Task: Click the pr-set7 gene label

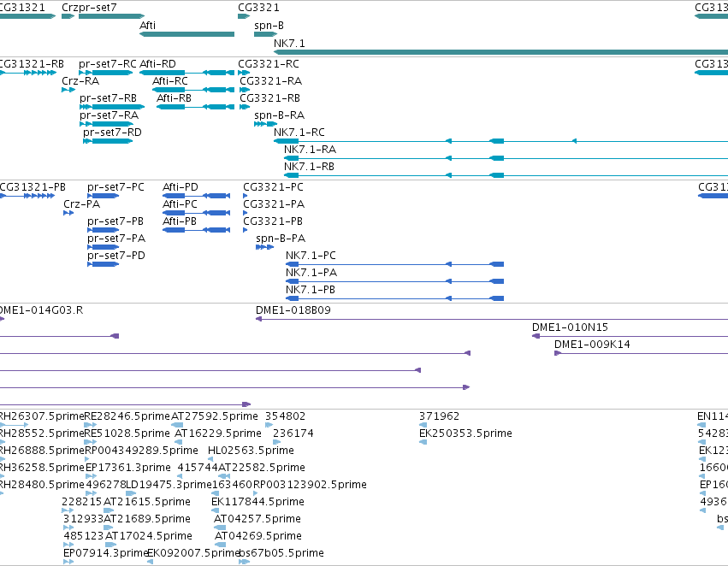Action: click(x=98, y=8)
